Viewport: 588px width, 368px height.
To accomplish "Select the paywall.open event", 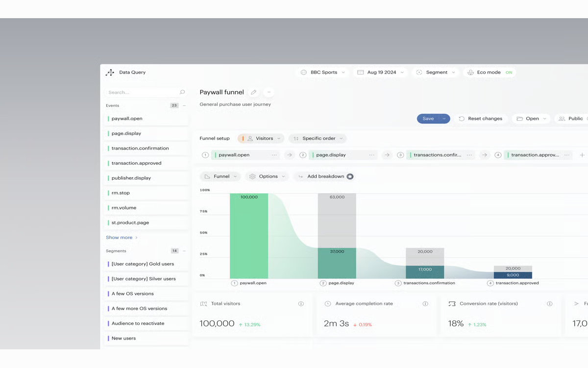I will click(147, 119).
